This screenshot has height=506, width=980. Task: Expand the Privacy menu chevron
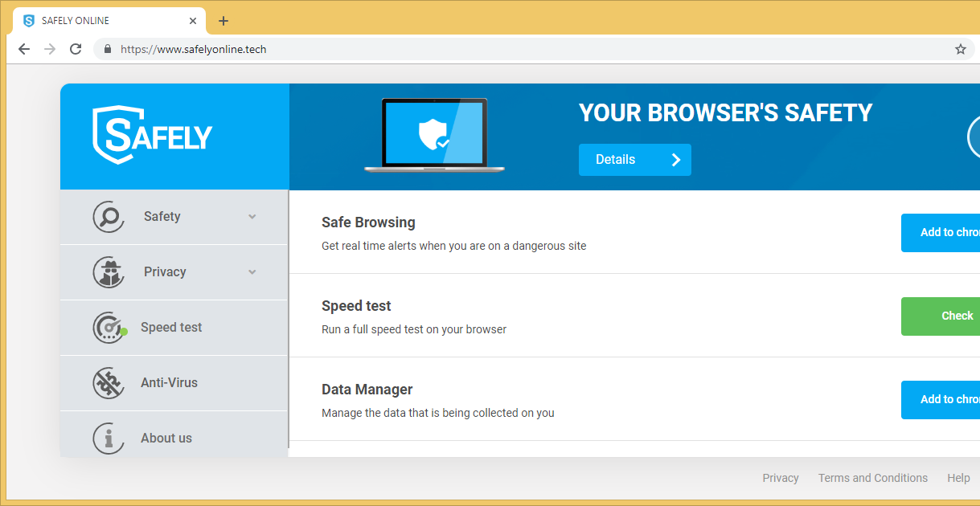pos(252,272)
